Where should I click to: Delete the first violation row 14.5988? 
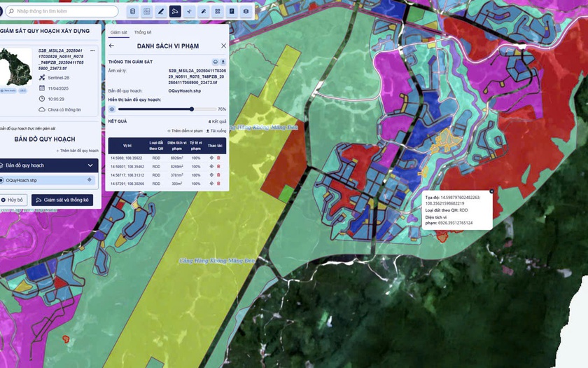[x=218, y=158]
